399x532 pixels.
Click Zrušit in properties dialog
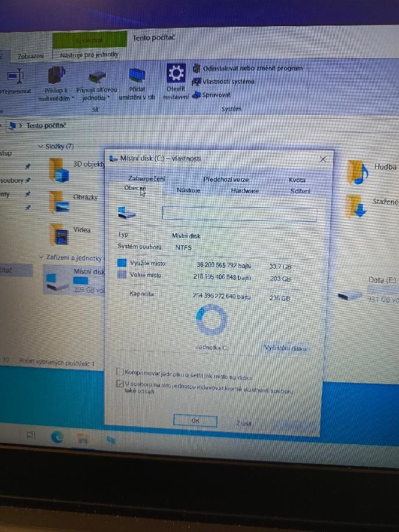coord(244,423)
